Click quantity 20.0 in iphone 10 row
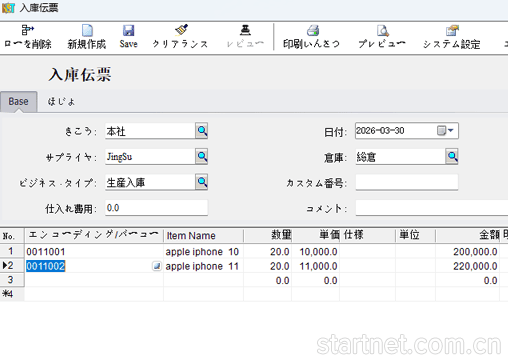The height and width of the screenshot is (361, 508). 268,252
